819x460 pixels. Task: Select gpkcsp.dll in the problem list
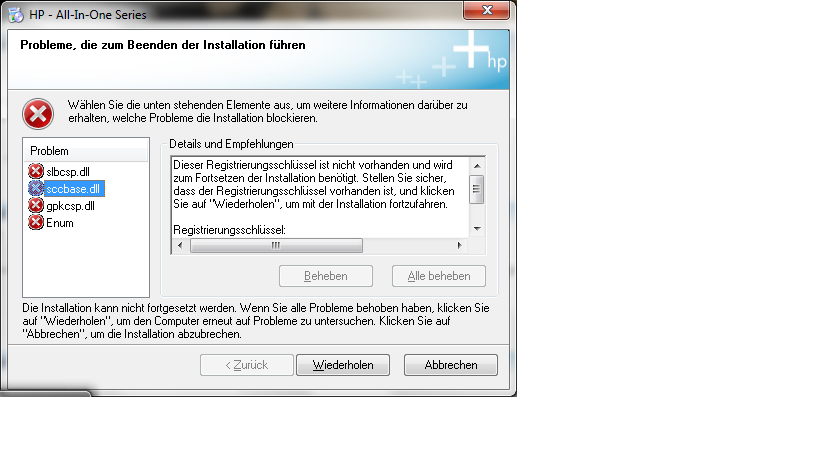(x=70, y=205)
